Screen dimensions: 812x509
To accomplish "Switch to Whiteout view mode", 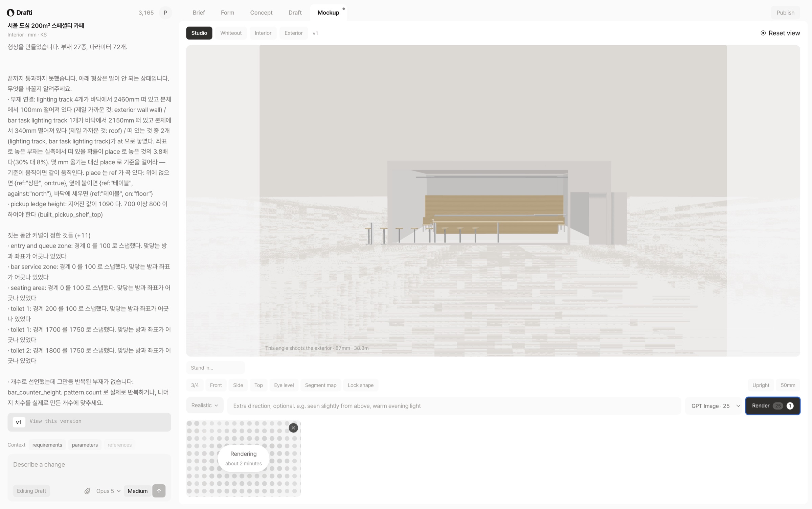I will [x=231, y=33].
